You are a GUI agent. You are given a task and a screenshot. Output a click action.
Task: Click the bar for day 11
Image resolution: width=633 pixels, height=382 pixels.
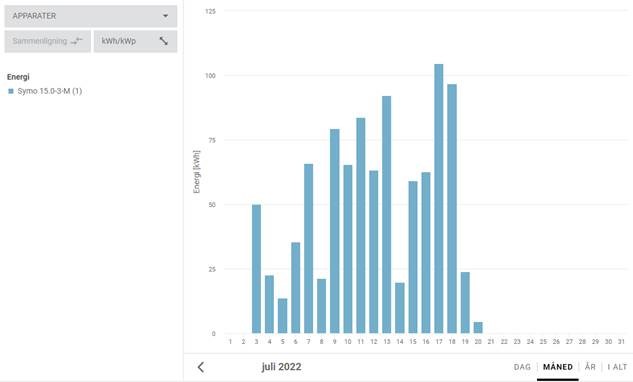pyautogui.click(x=361, y=225)
